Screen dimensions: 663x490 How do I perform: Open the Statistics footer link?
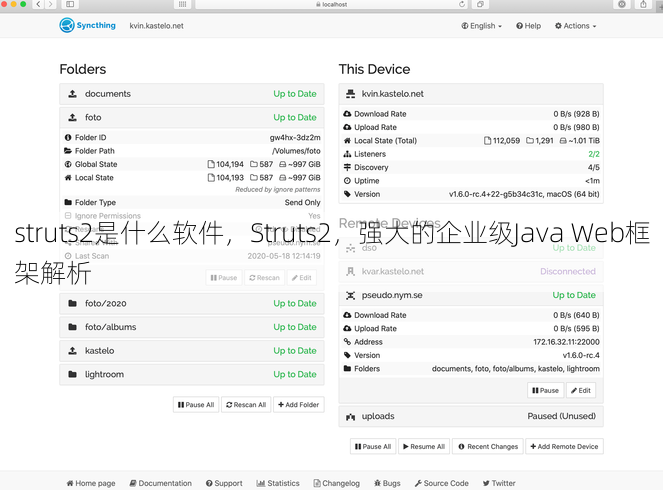pos(278,483)
